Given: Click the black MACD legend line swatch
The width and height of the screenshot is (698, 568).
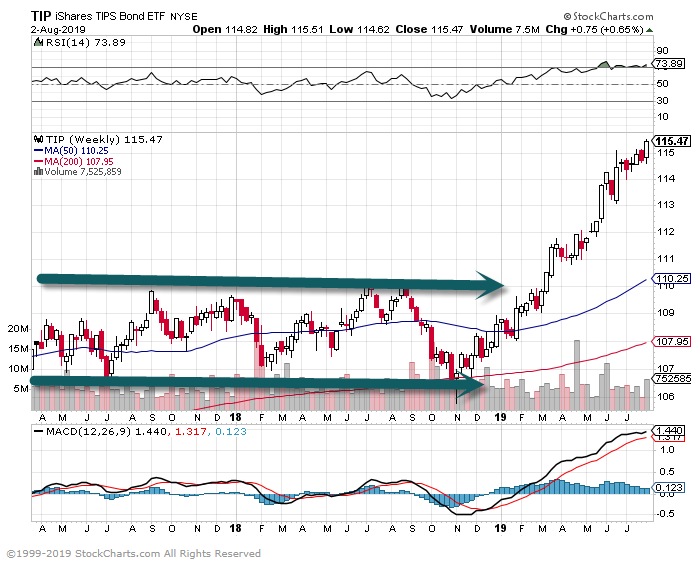Looking at the screenshot, I should point(39,431).
